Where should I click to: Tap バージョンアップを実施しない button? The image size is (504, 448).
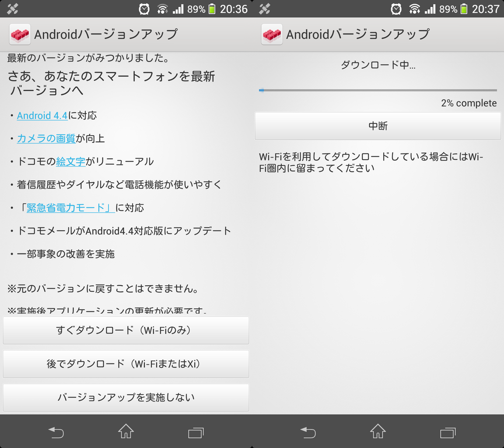[126, 398]
